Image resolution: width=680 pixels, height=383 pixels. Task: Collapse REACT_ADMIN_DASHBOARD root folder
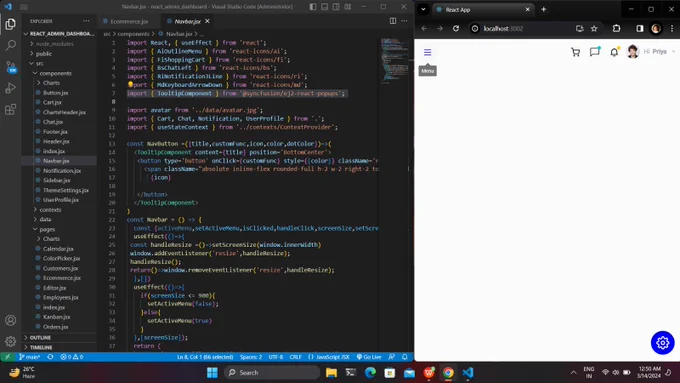pyautogui.click(x=59, y=33)
